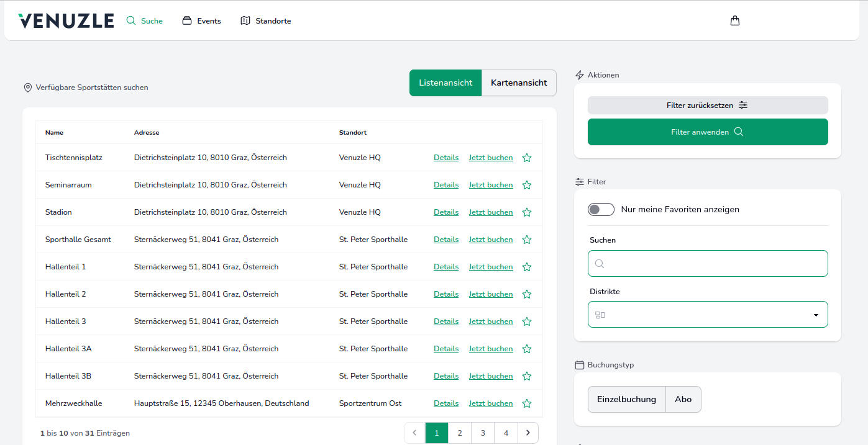Go to next page with right chevron
The image size is (868, 445).
[528, 433]
